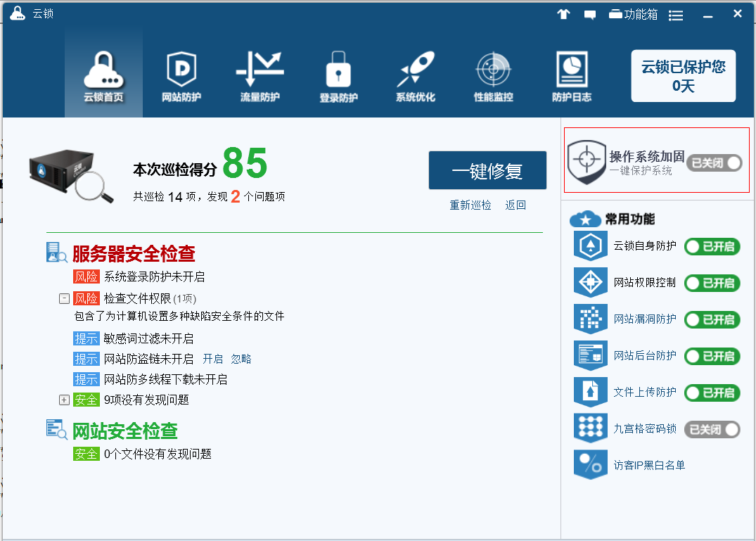Select the 敏感词过滤未开启 tip row
The width and height of the screenshot is (756, 541).
pyautogui.click(x=134, y=338)
